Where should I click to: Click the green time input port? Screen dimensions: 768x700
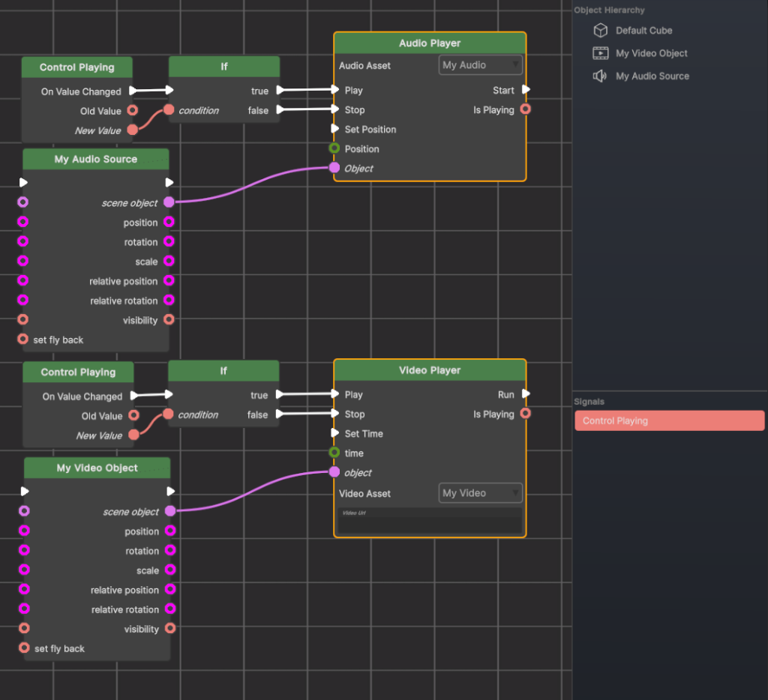(x=334, y=453)
